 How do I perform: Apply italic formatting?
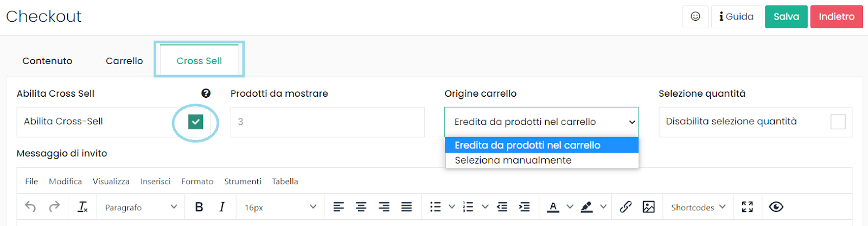(x=222, y=207)
